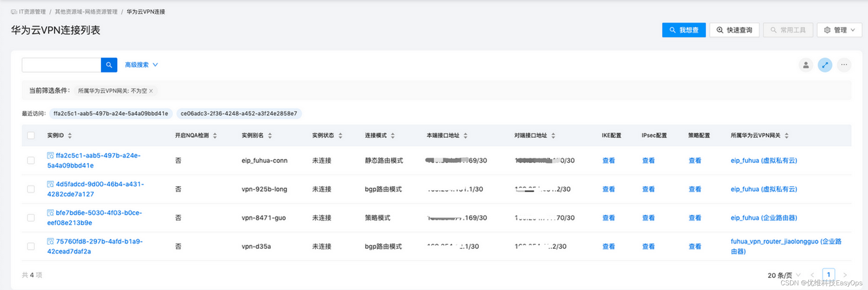The height and width of the screenshot is (290, 868).
Task: View IKE配置 for vpn-925b-long row
Action: [x=609, y=189]
